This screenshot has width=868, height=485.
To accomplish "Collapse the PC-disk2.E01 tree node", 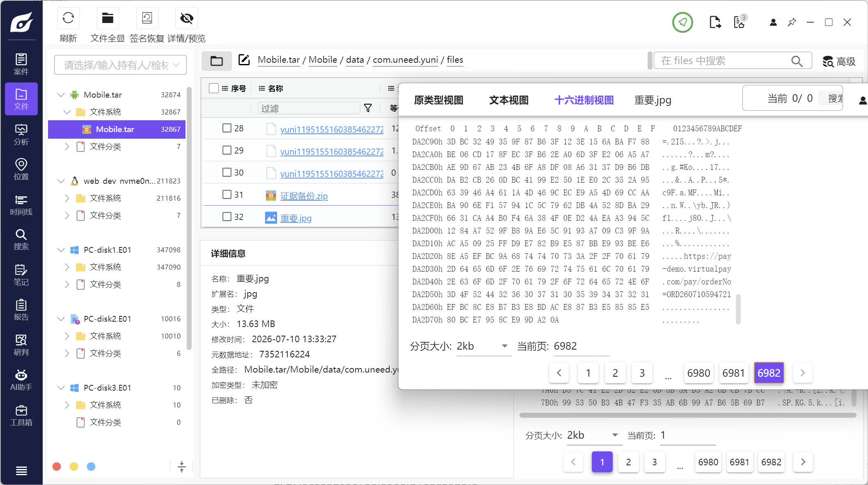I will click(61, 319).
